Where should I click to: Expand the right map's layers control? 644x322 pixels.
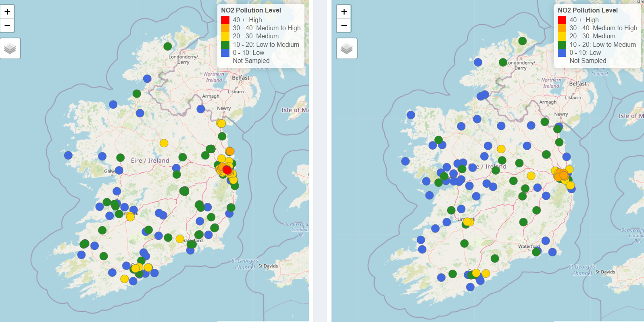(347, 49)
